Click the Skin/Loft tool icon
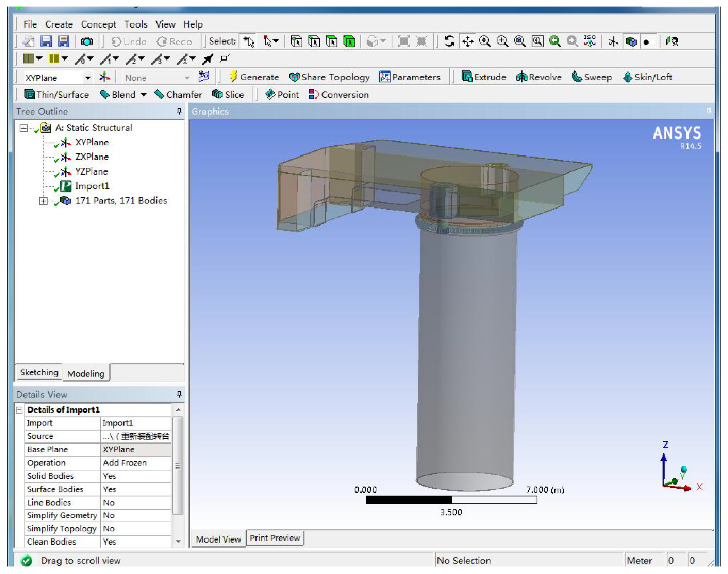 click(627, 77)
